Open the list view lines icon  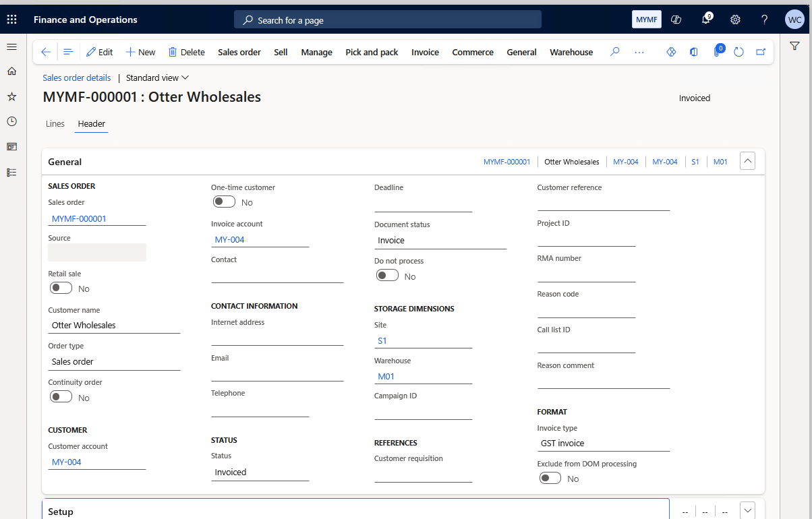coord(68,52)
